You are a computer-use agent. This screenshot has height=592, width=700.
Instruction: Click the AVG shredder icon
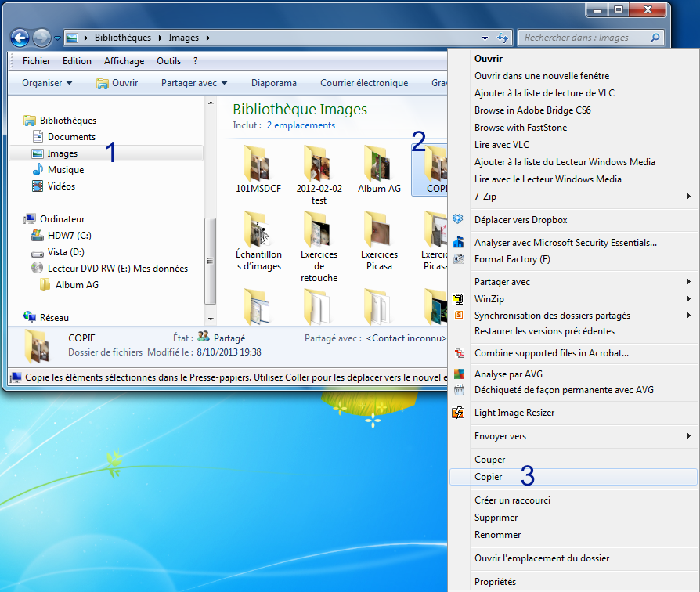click(459, 390)
